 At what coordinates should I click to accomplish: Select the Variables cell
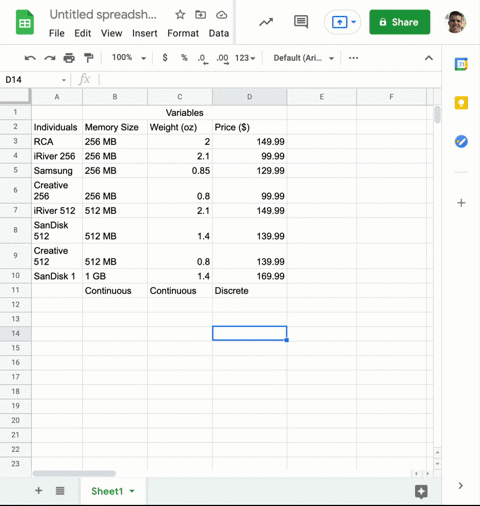[x=184, y=113]
